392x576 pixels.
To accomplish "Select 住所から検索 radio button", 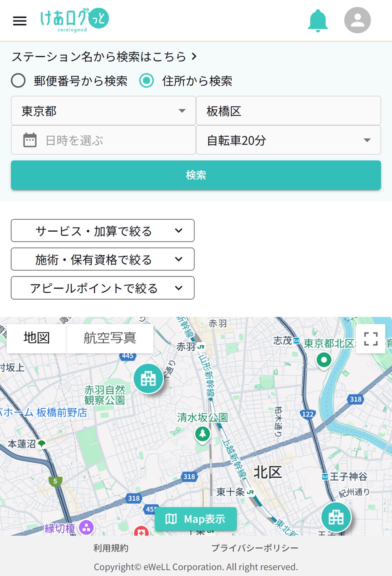I will pyautogui.click(x=147, y=81).
